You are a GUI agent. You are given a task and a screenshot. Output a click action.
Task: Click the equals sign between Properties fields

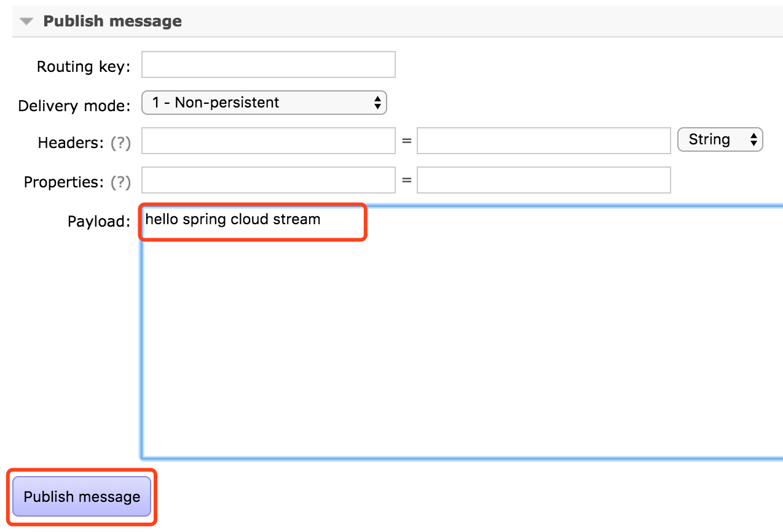406,181
